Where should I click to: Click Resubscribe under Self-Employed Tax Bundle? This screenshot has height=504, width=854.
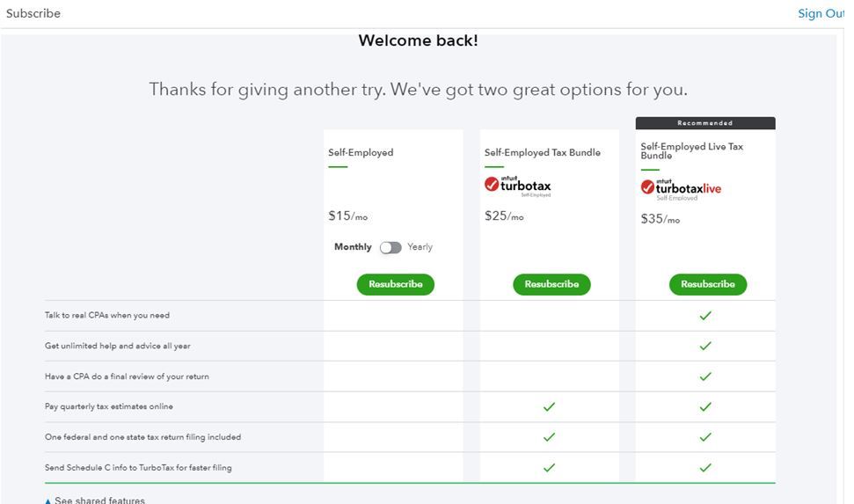tap(551, 284)
